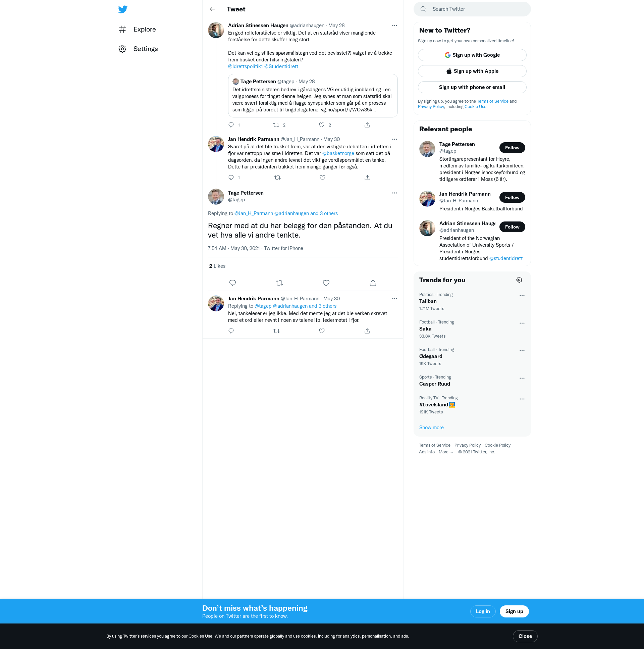This screenshot has height=649, width=644.
Task: Open more options for the Saka trend
Action: [x=522, y=323]
